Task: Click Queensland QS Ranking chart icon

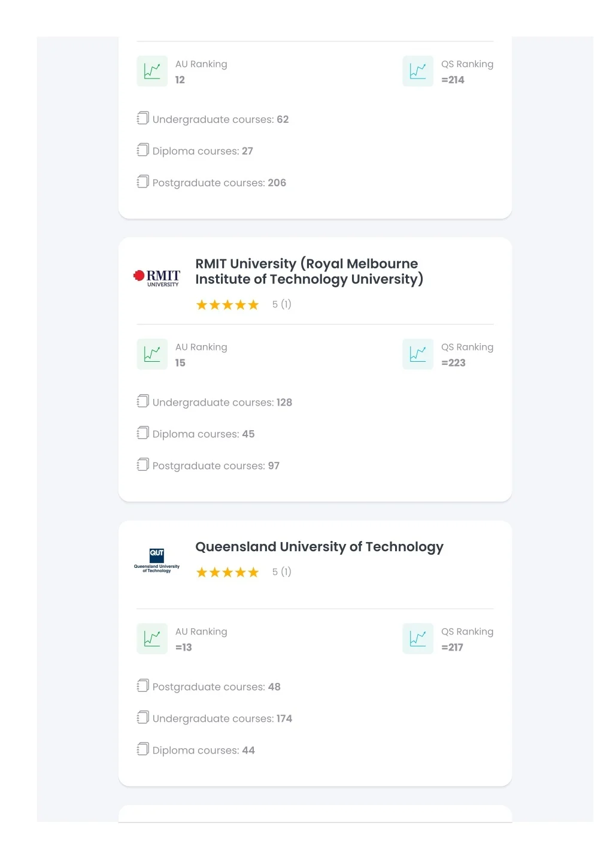Action: click(x=418, y=639)
